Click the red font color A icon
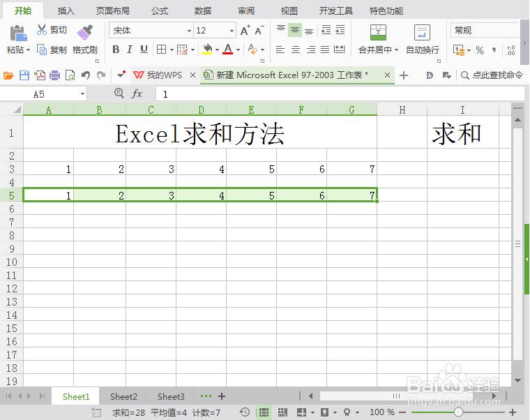This screenshot has height=420, width=530. pos(228,50)
